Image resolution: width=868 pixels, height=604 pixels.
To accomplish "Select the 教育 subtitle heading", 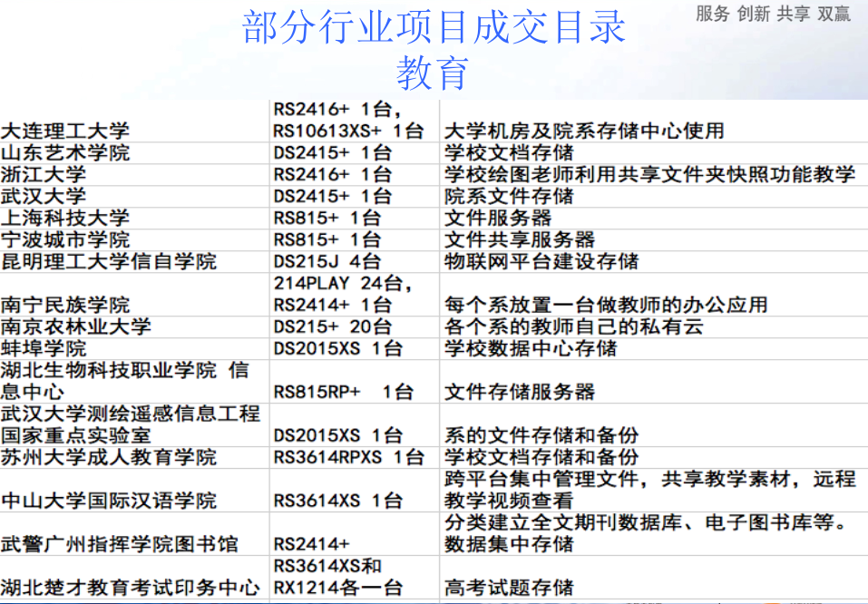I will point(433,73).
